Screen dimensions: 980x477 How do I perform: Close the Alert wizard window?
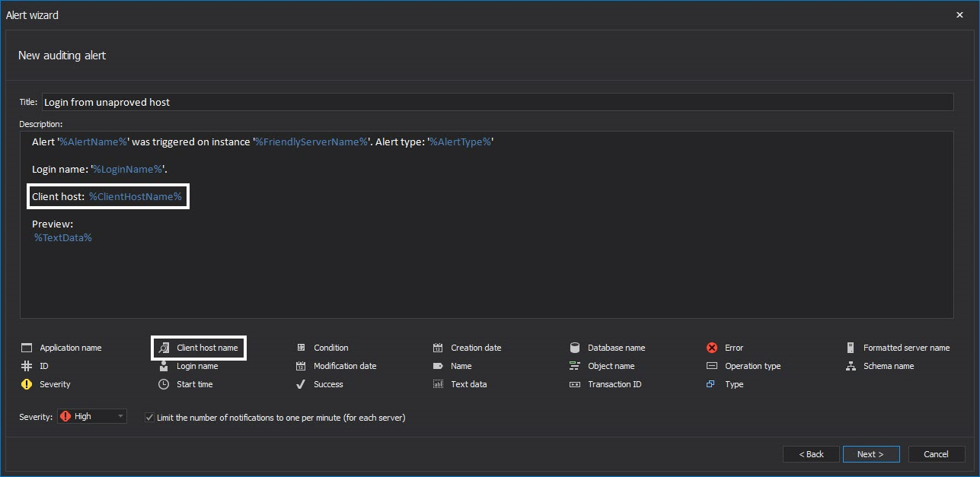point(959,14)
